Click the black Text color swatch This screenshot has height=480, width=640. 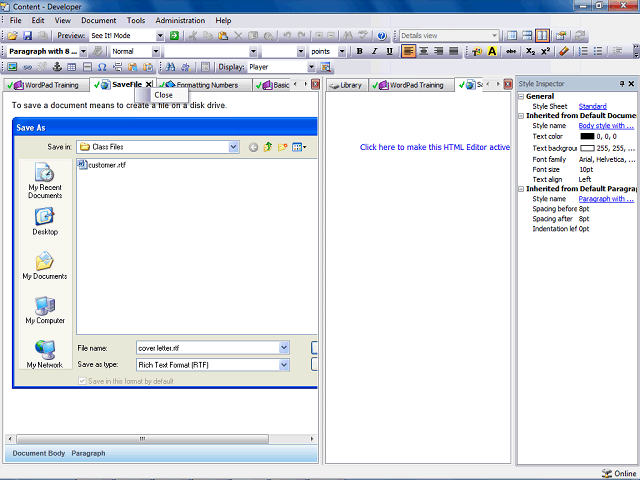[587, 136]
